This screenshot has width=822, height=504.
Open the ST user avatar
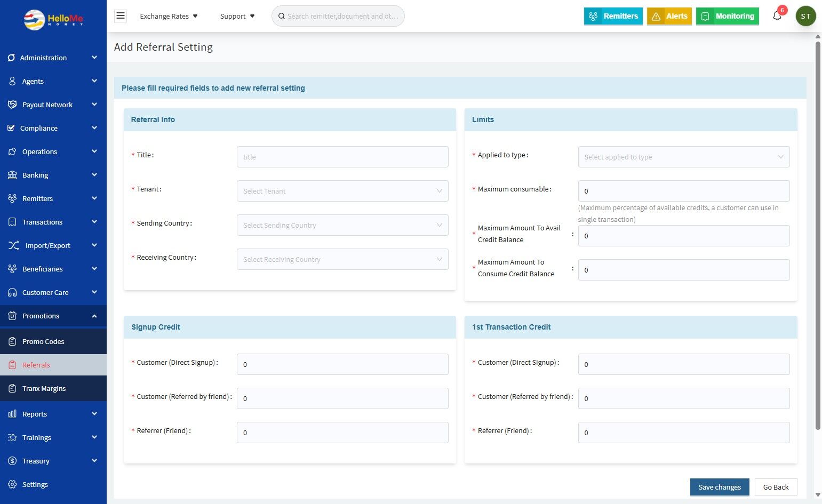[805, 16]
